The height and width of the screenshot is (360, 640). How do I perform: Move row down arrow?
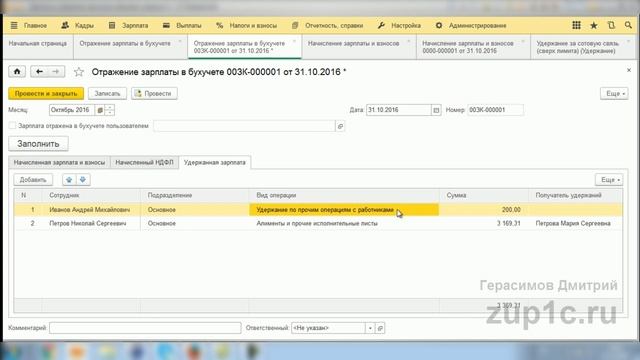click(x=83, y=180)
